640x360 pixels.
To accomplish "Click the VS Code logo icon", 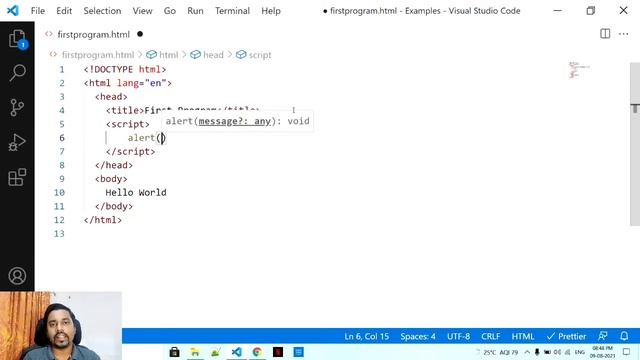I will point(13,10).
